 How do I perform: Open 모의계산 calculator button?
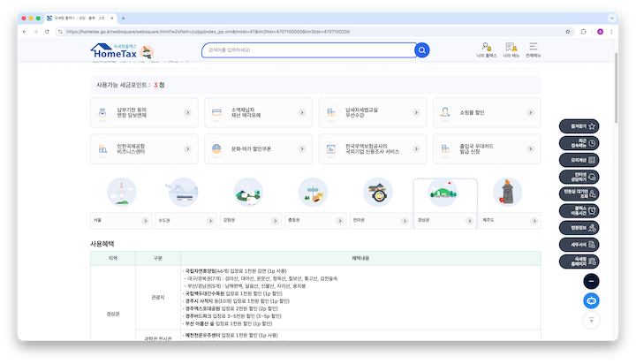579,160
